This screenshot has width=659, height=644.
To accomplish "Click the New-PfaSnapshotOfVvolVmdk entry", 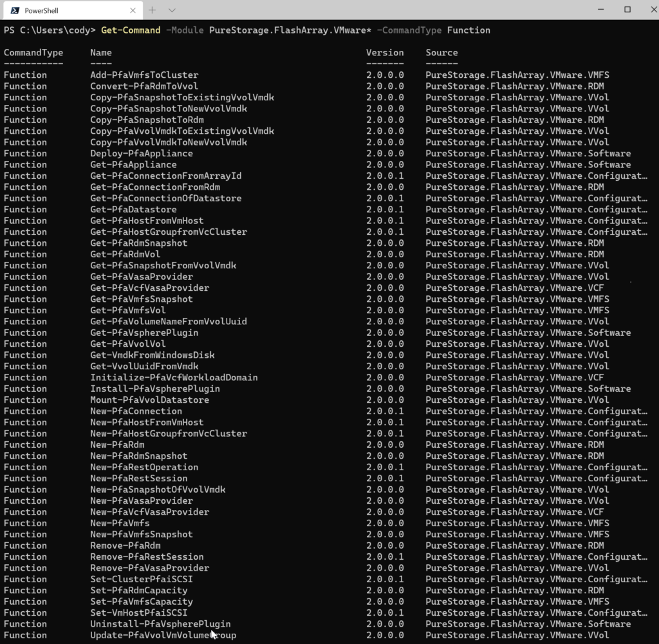I will pyautogui.click(x=158, y=490).
